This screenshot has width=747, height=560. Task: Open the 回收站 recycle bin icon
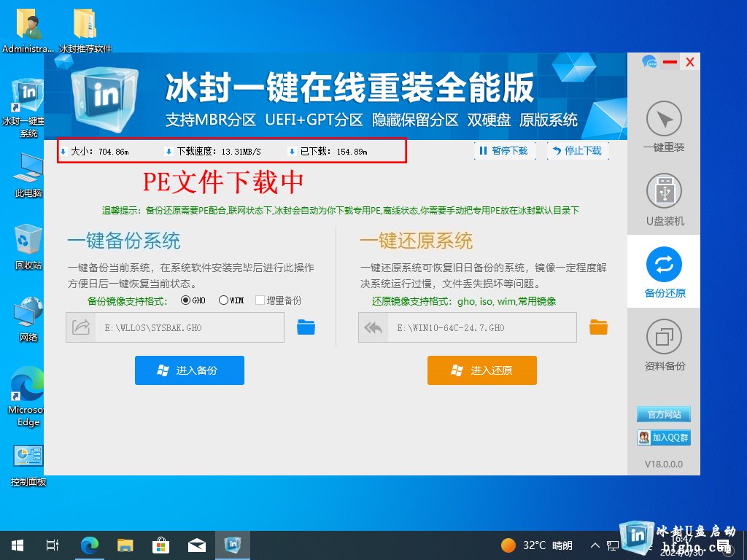28,246
